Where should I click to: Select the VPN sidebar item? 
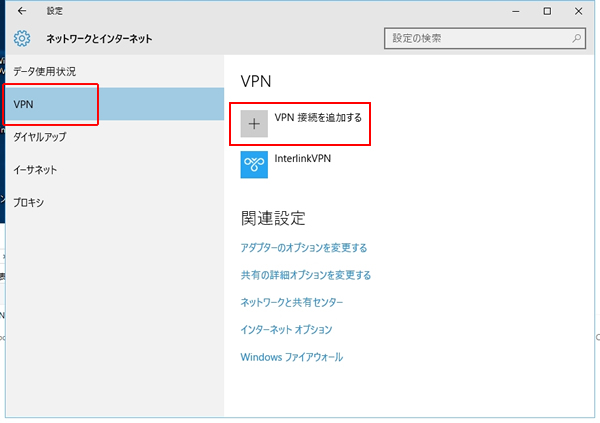coord(25,104)
